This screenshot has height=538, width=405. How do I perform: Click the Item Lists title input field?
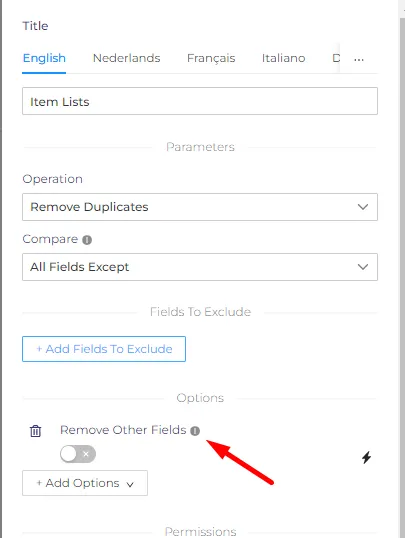coord(200,101)
